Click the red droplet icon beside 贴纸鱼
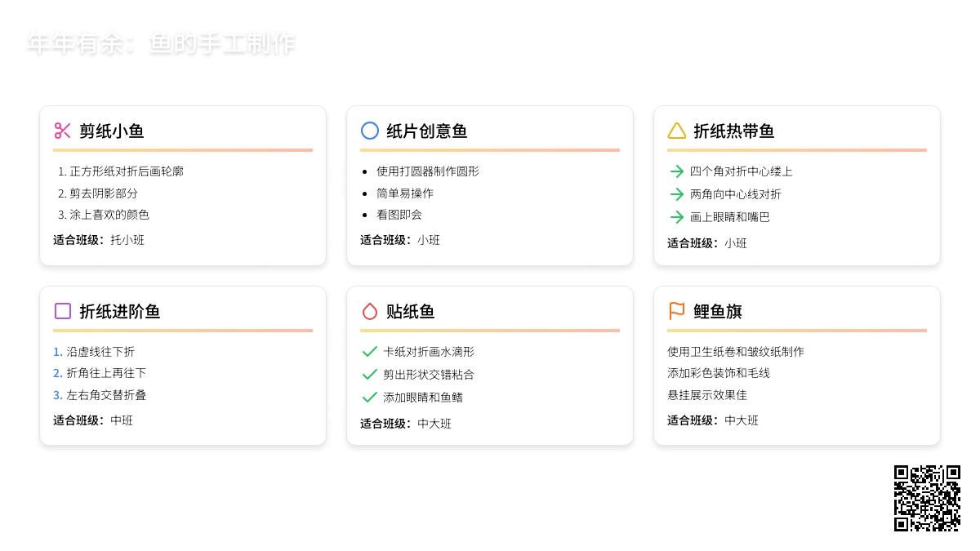Image resolution: width=980 pixels, height=551 pixels. click(x=370, y=311)
